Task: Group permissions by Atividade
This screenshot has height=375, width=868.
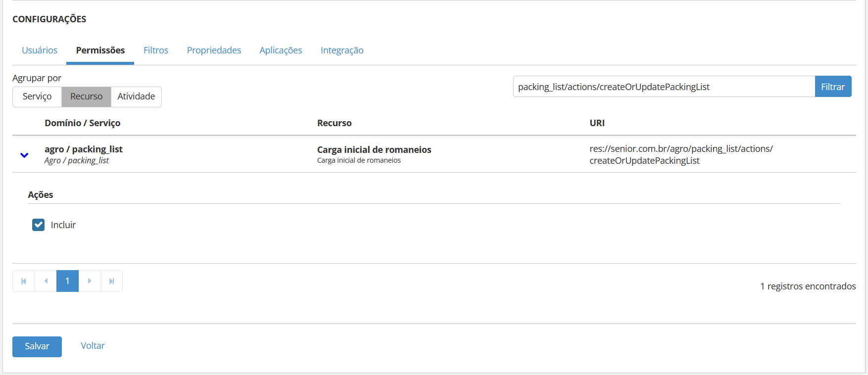Action: (136, 96)
